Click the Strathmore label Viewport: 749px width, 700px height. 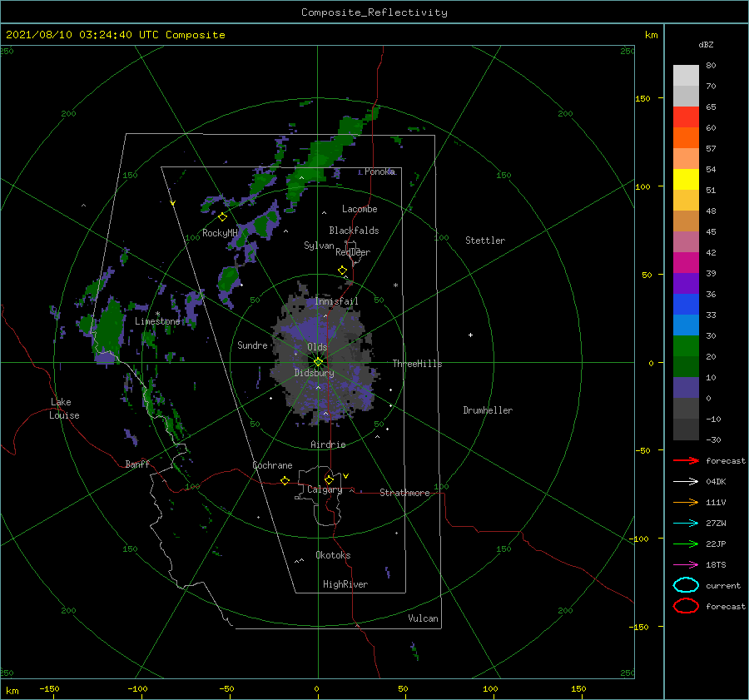[404, 493]
